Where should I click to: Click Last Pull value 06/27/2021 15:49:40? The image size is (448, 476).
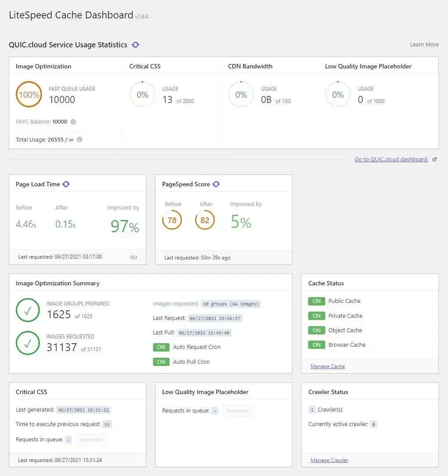pyautogui.click(x=204, y=333)
